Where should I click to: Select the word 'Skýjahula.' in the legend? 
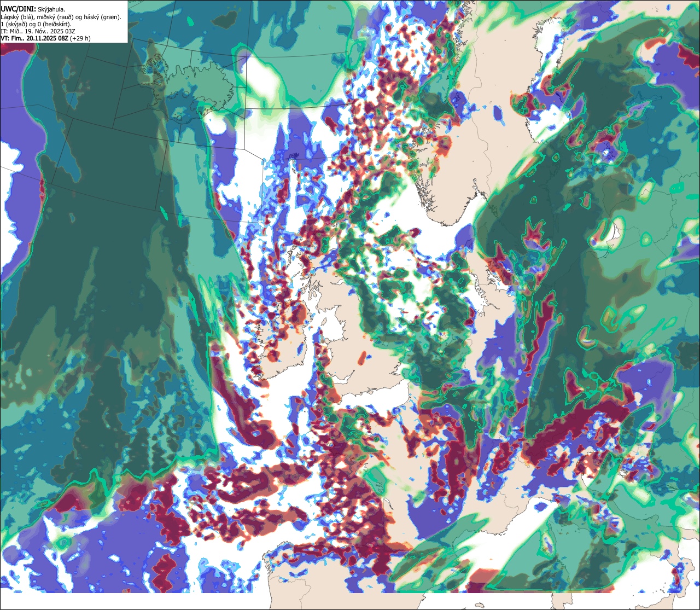point(51,10)
